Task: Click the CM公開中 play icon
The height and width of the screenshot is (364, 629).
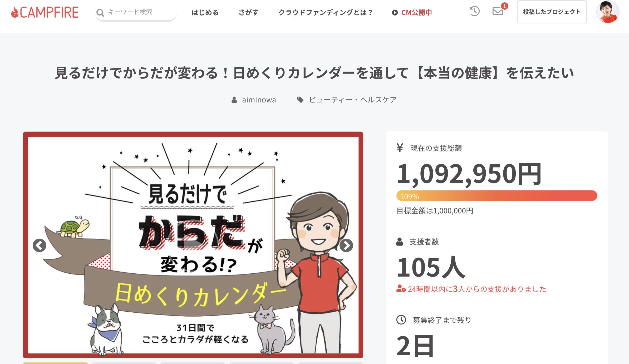Action: [395, 13]
